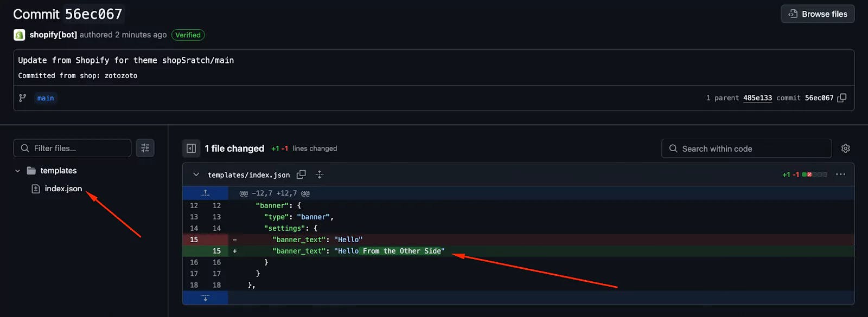This screenshot has height=317, width=868.
Task: Focus the Search within code field
Action: click(746, 148)
